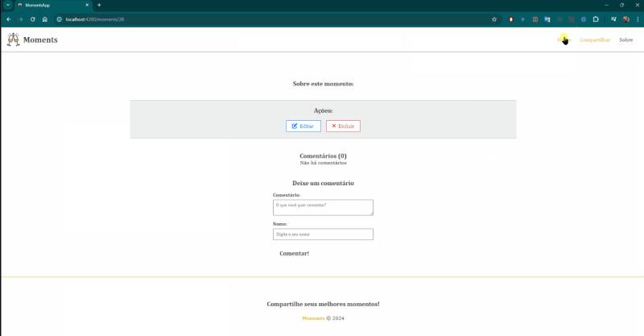Viewport: 644px width, 336px height.
Task: Click the "Deixe um comentário" heading
Action: tap(323, 183)
